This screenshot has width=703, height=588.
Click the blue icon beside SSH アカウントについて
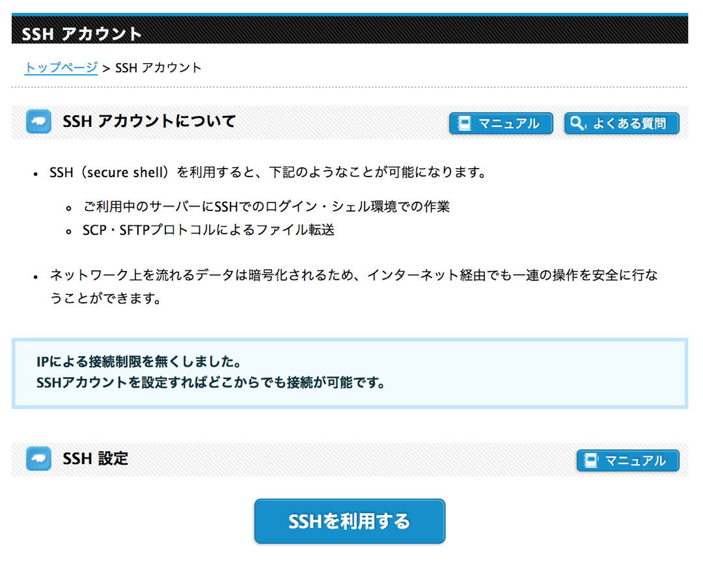(38, 122)
